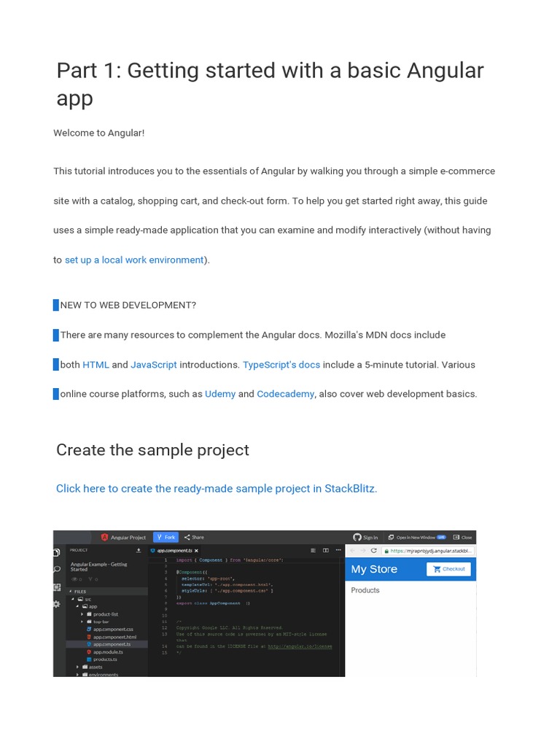Open the 'set up a local work environment' link
Viewport: 560px width, 747px height.
(x=134, y=260)
